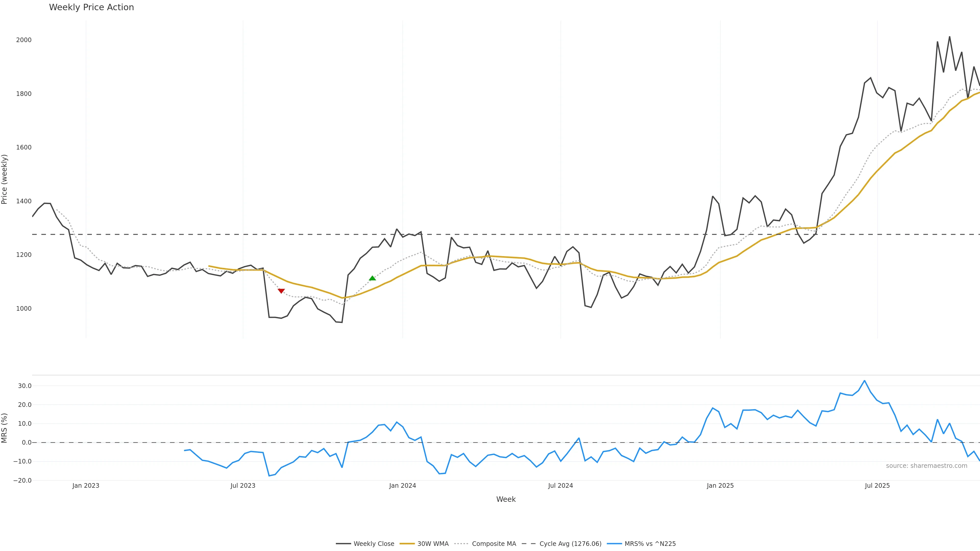Click the green up-triangle buy marker

point(372,278)
